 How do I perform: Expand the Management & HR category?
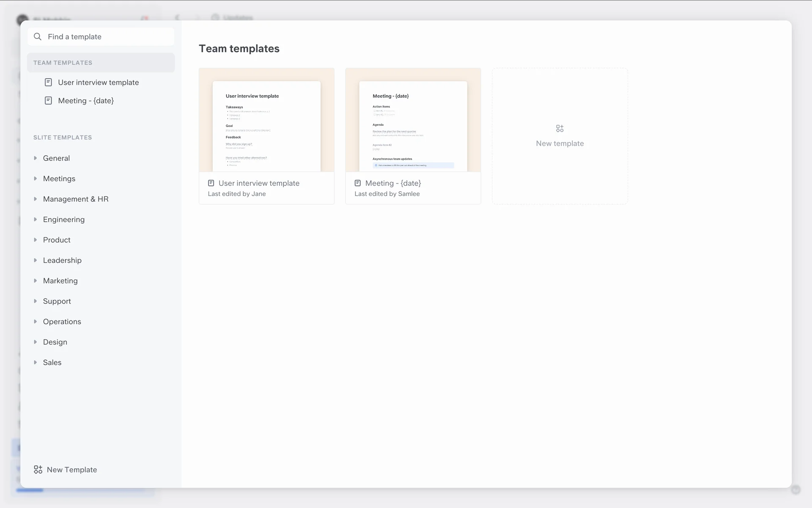(36, 199)
